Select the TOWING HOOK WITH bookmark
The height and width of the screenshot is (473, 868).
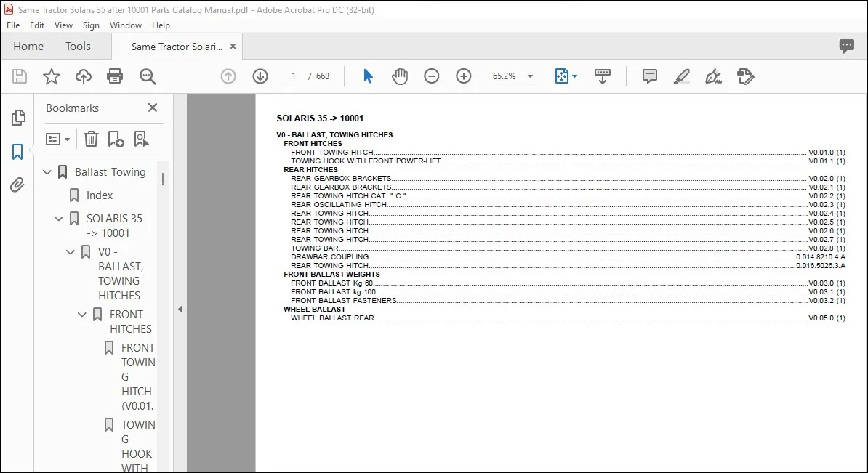click(x=137, y=446)
